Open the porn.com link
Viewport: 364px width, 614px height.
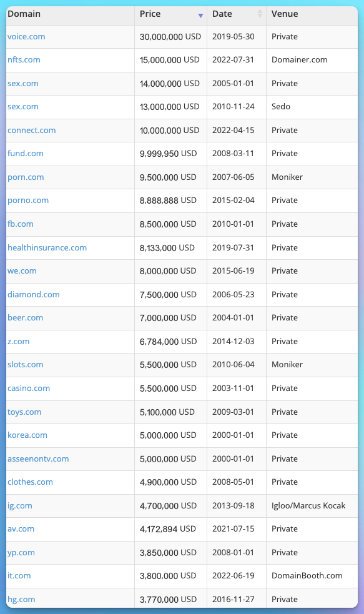click(x=26, y=177)
